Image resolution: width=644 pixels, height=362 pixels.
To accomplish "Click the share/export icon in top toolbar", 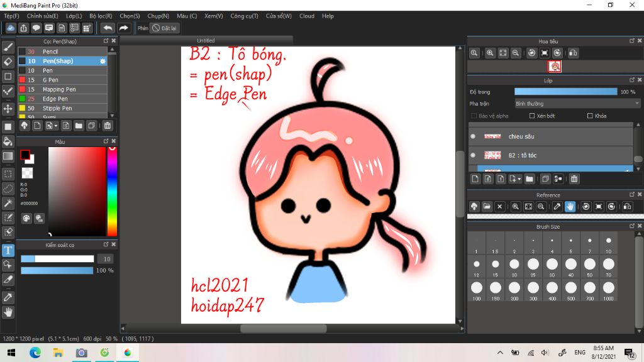I will [x=23, y=28].
